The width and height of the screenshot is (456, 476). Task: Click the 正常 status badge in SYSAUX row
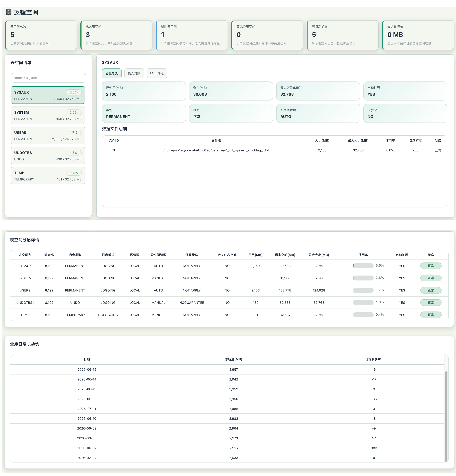431,266
